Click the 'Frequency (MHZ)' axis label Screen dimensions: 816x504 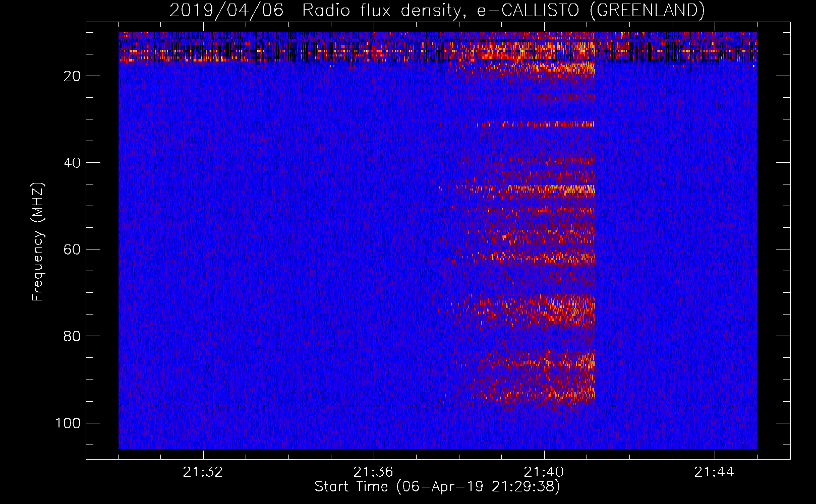38,242
